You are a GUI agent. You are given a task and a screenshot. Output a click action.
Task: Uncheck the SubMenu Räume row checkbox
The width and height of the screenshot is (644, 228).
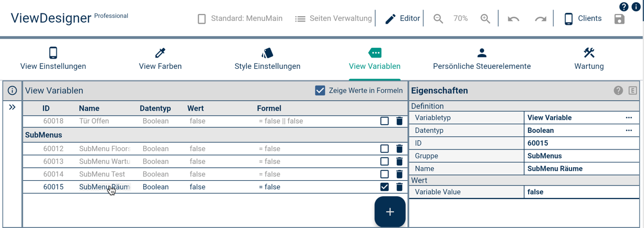(x=384, y=187)
